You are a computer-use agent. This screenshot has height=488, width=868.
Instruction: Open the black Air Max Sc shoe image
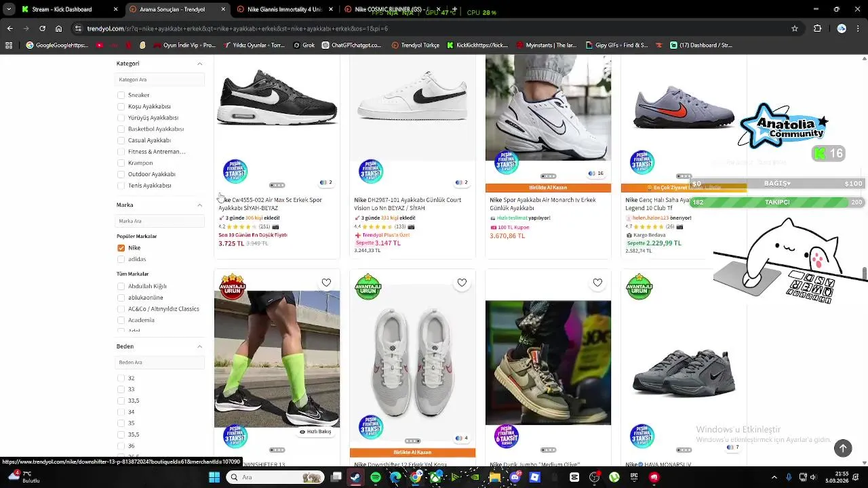(277, 98)
